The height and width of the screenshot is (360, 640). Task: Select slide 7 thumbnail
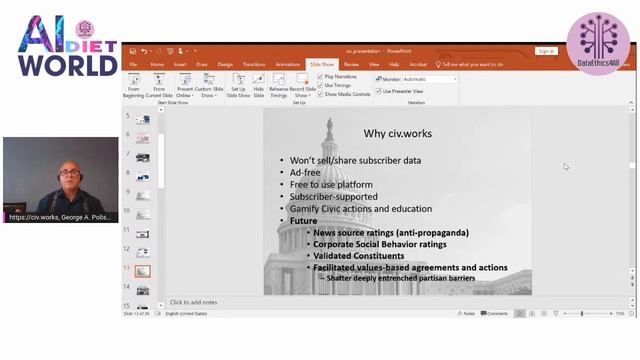(x=143, y=158)
